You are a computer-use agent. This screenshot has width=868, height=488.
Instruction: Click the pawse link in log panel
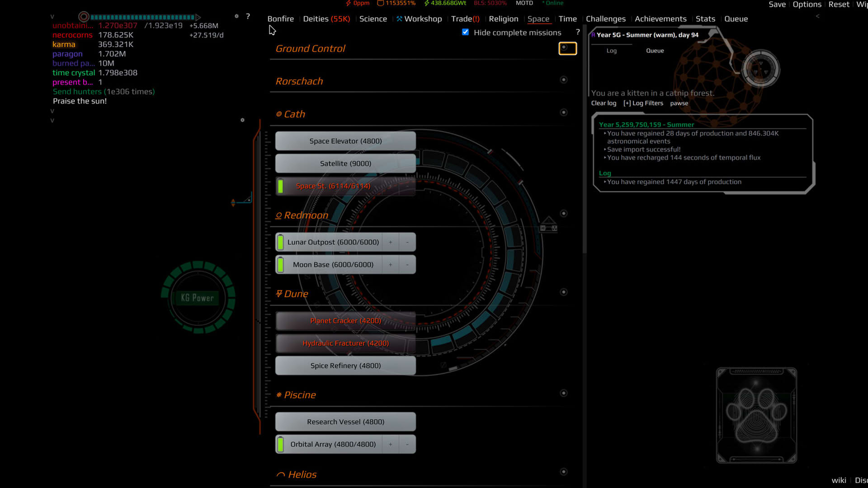coord(679,103)
